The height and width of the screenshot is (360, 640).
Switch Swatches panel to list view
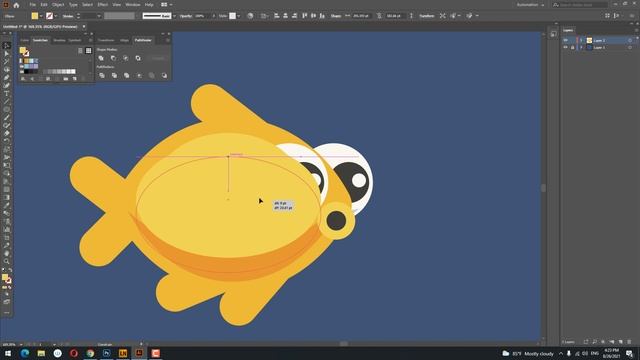pyautogui.click(x=80, y=51)
